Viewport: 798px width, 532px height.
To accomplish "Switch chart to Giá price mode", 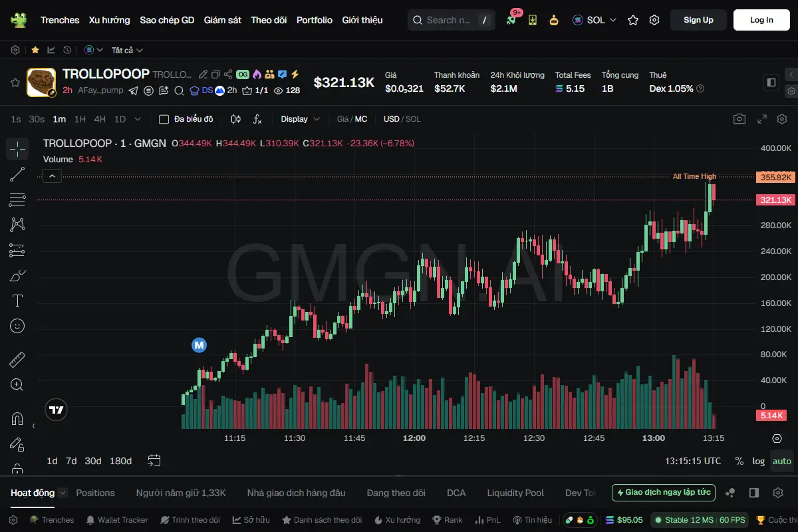I will tap(342, 119).
